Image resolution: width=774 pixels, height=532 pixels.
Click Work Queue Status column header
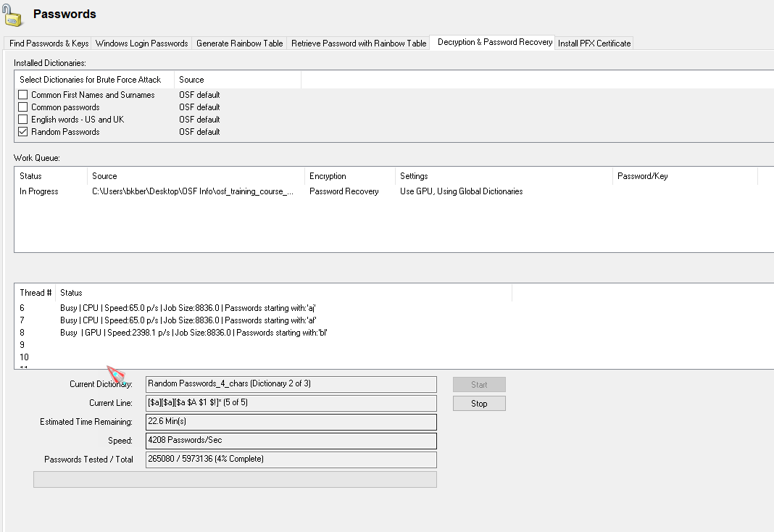tap(51, 176)
